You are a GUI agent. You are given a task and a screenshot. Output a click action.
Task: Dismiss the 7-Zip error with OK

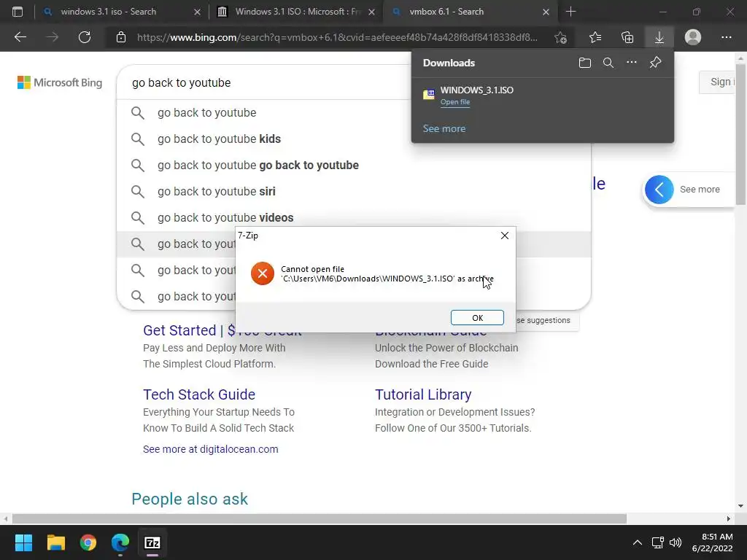tap(477, 318)
